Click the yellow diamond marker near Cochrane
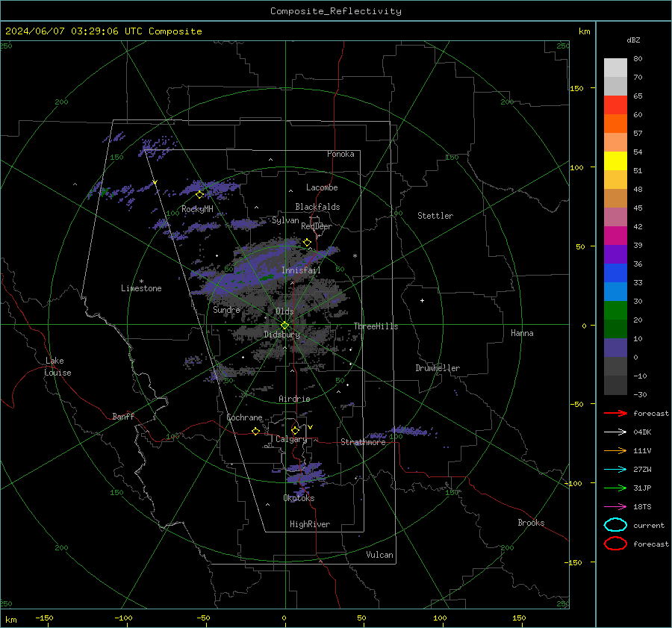 (256, 432)
